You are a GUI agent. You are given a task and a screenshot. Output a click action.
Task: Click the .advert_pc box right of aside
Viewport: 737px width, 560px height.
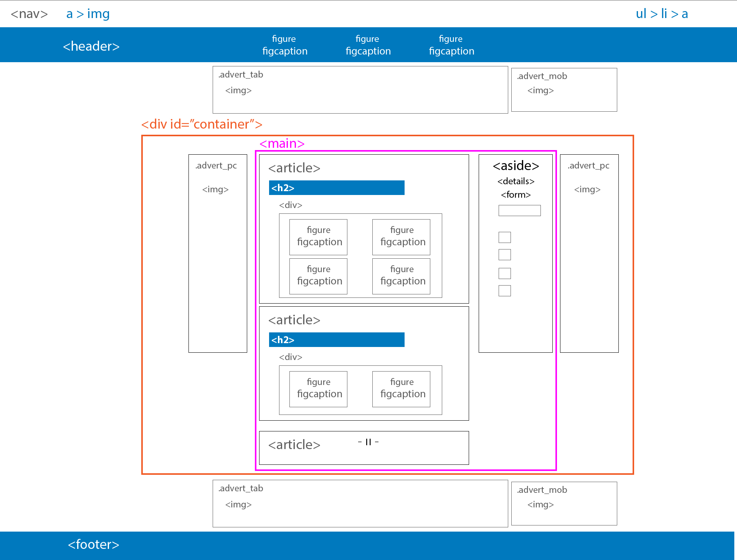(589, 253)
